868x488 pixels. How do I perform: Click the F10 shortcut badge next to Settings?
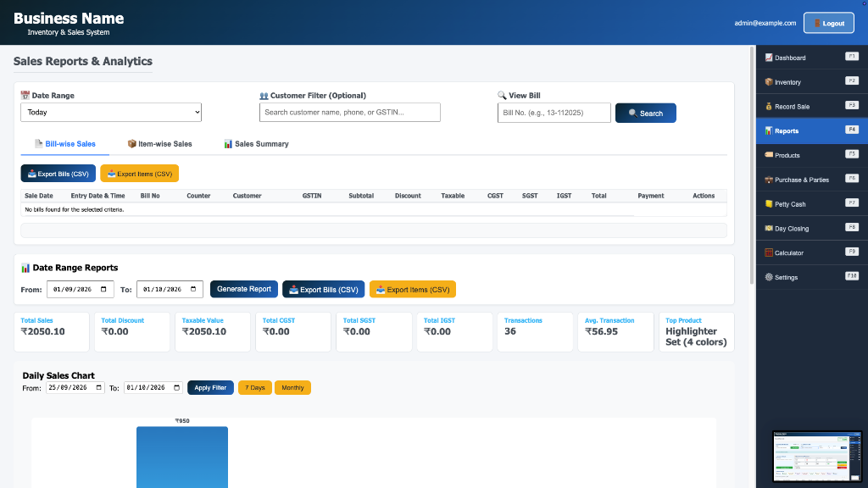pyautogui.click(x=852, y=275)
